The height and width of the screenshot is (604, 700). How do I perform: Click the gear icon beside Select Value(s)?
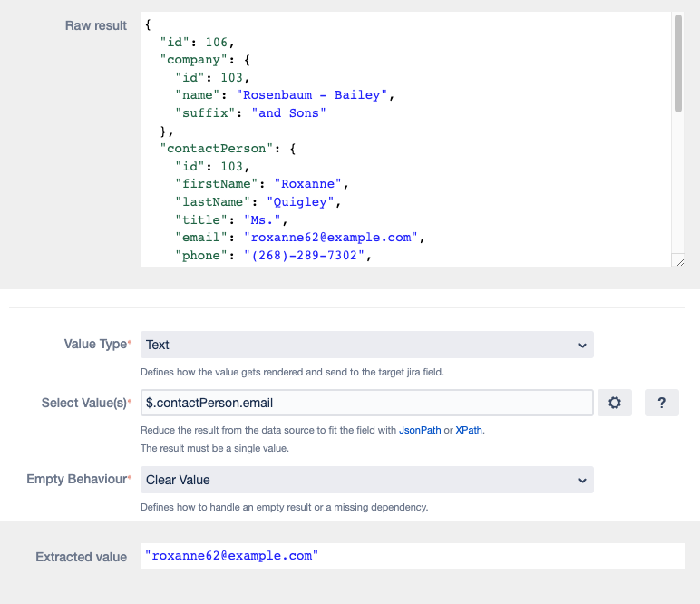pos(614,403)
